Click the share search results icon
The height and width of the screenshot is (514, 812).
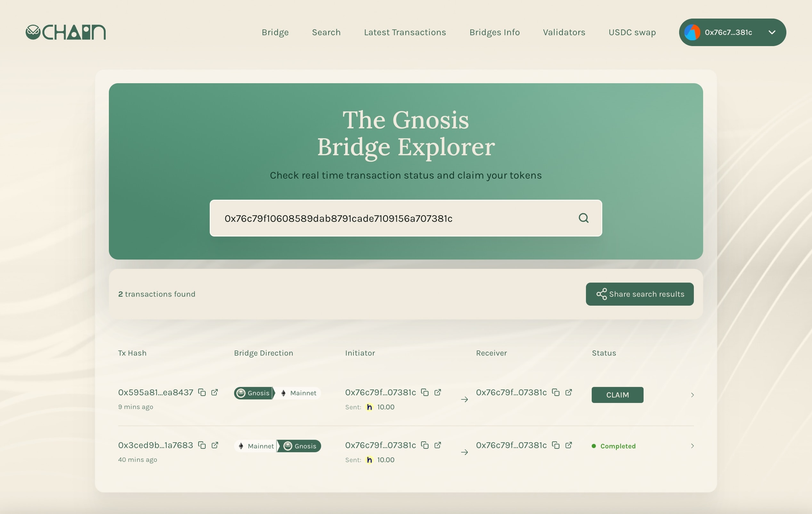click(601, 294)
